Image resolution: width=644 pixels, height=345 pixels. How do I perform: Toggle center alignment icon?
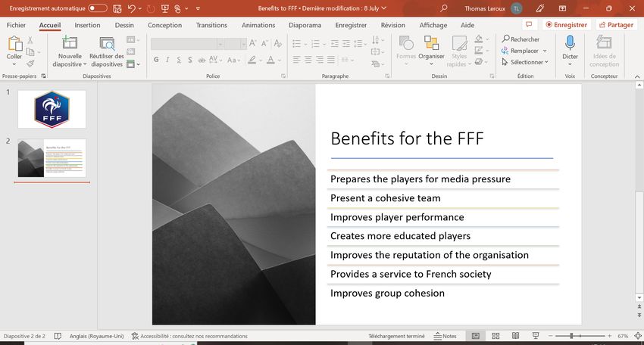(x=308, y=60)
